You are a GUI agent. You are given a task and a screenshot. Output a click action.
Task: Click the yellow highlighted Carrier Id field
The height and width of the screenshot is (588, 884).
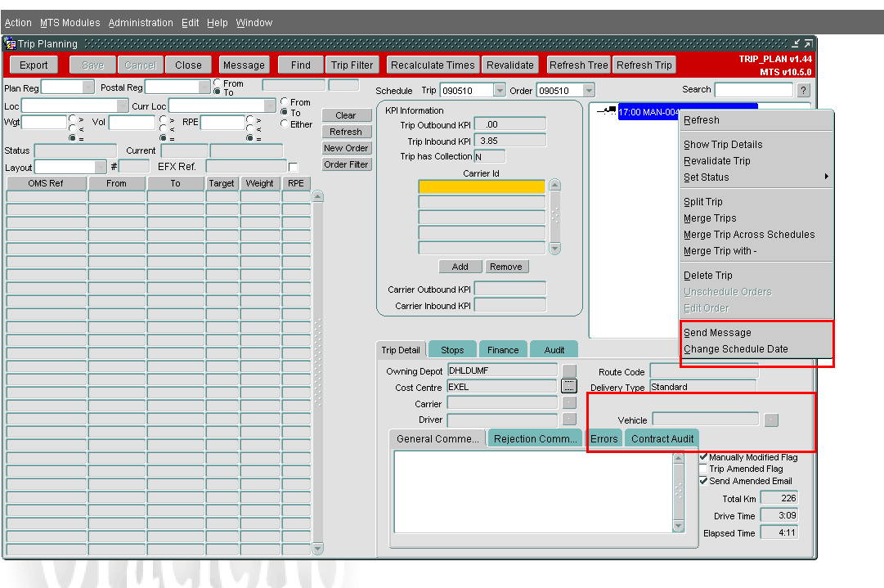pos(482,186)
